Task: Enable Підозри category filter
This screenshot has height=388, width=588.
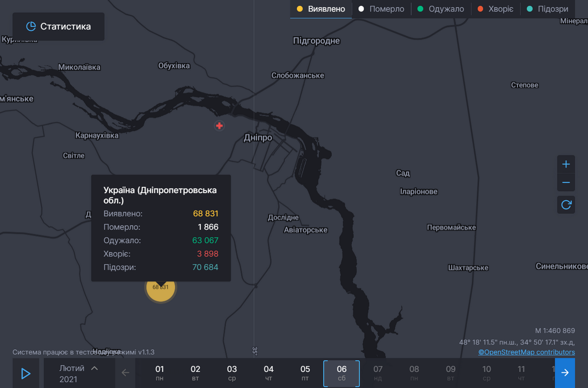Action: (x=547, y=9)
